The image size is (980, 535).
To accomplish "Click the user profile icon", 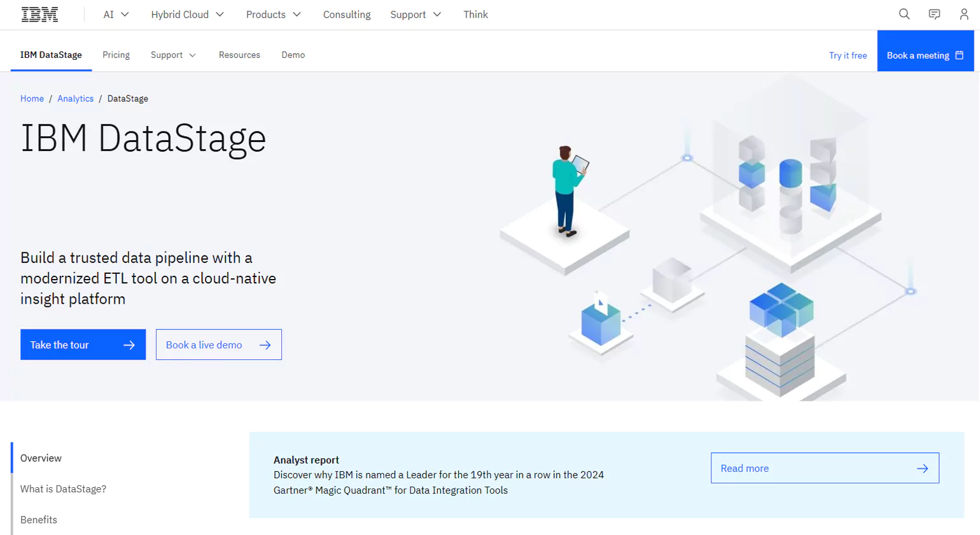I will coord(964,14).
